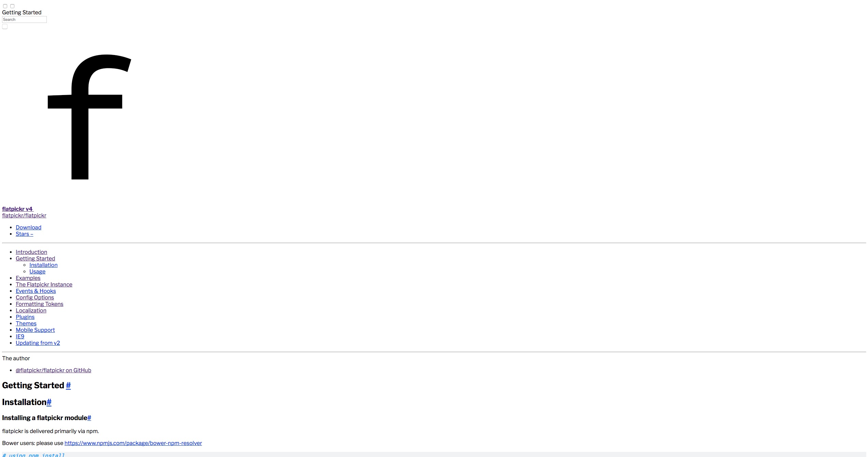Open the Introduction section
The width and height of the screenshot is (868, 457).
31,252
